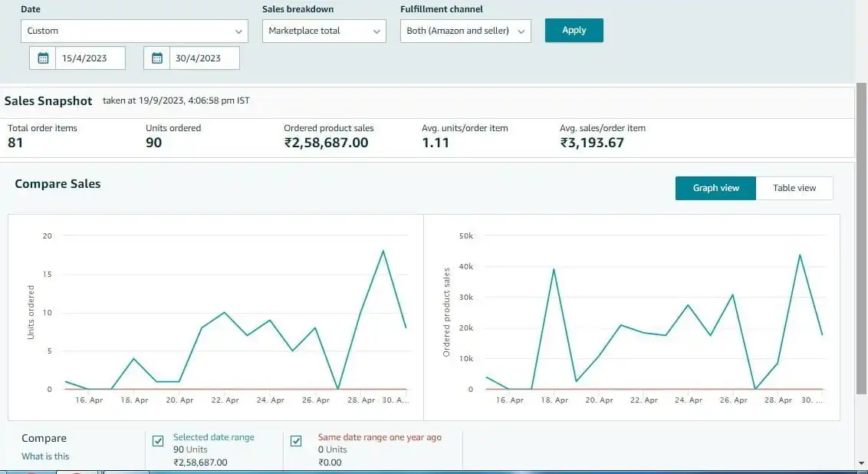The height and width of the screenshot is (474, 868).
Task: Select the Ordered product sales ₹2,58,687.00 figure
Action: (326, 143)
